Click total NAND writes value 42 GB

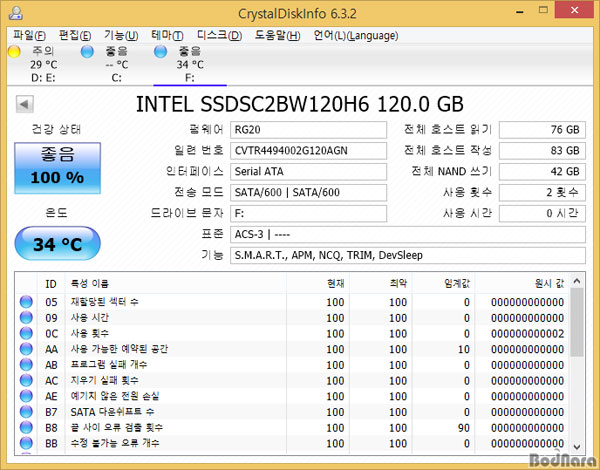542,171
